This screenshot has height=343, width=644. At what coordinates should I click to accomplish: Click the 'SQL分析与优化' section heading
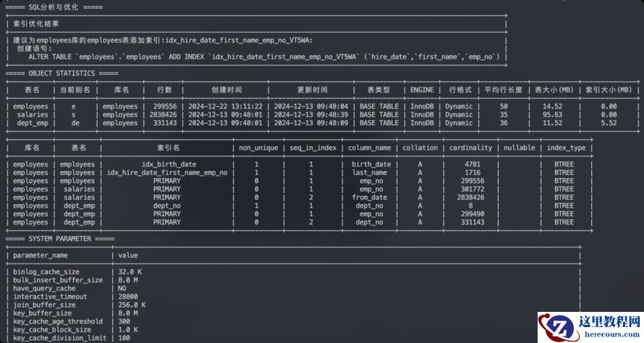(54, 7)
